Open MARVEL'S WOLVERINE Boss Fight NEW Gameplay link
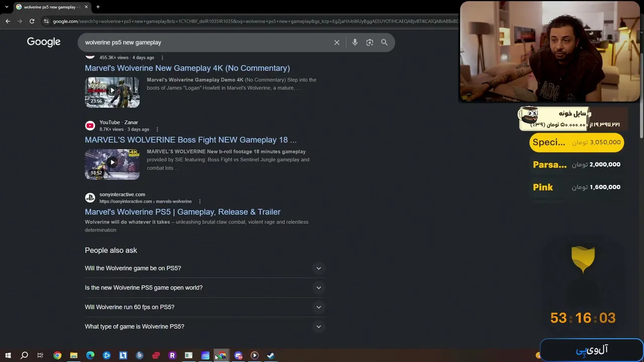The height and width of the screenshot is (362, 644). [x=191, y=140]
